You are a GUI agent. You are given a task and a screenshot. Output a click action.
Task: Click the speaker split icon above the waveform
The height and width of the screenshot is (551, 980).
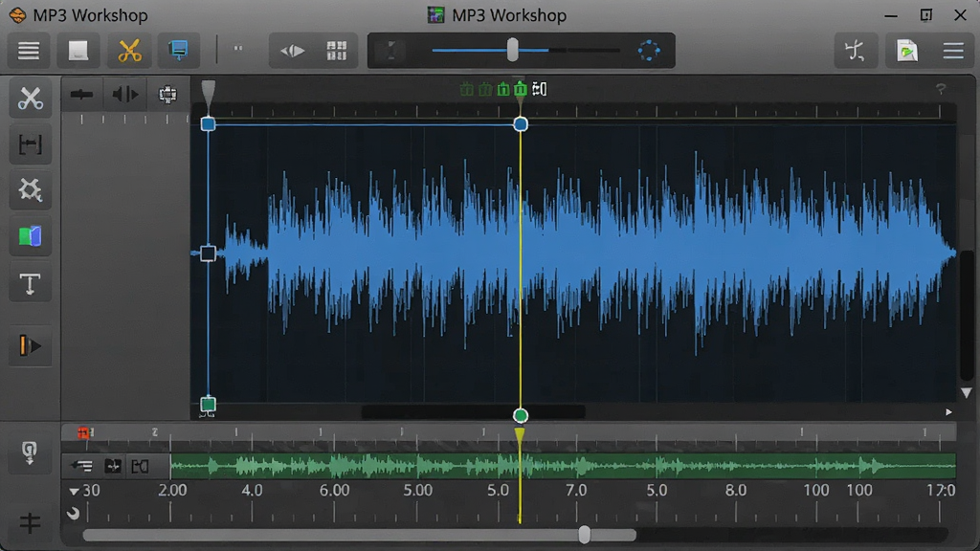pos(125,95)
